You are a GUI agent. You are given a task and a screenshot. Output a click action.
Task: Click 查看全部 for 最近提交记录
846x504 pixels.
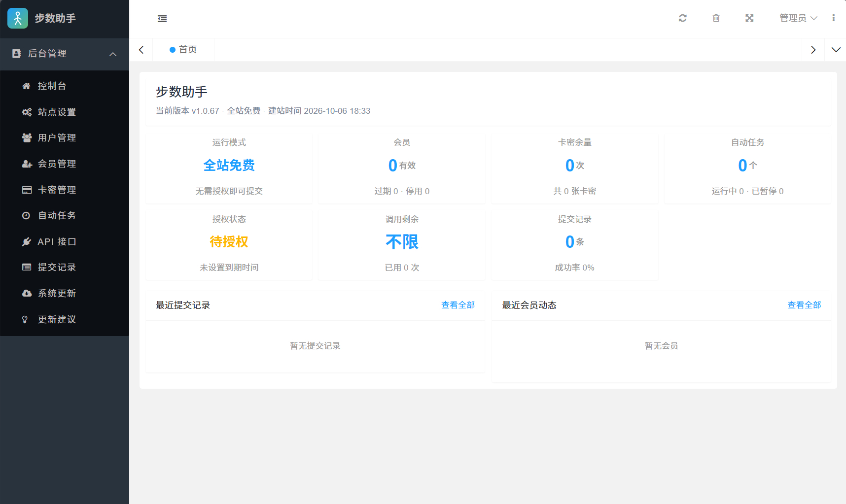pyautogui.click(x=458, y=305)
